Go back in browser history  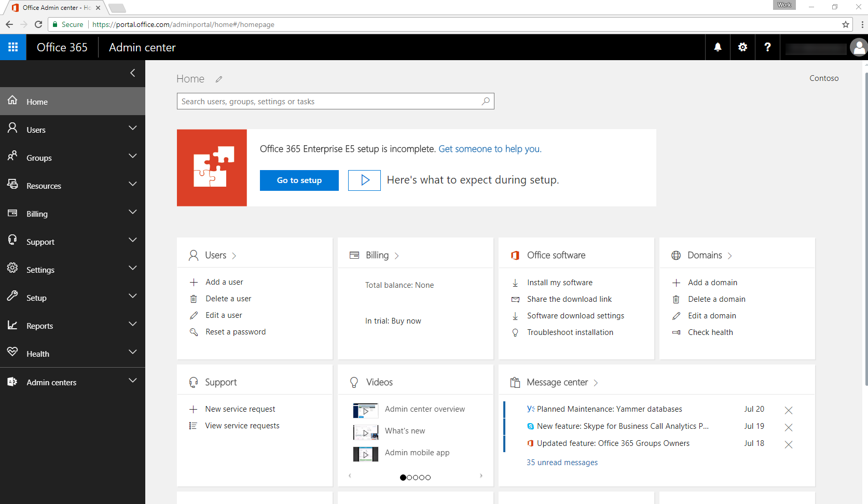[9, 24]
